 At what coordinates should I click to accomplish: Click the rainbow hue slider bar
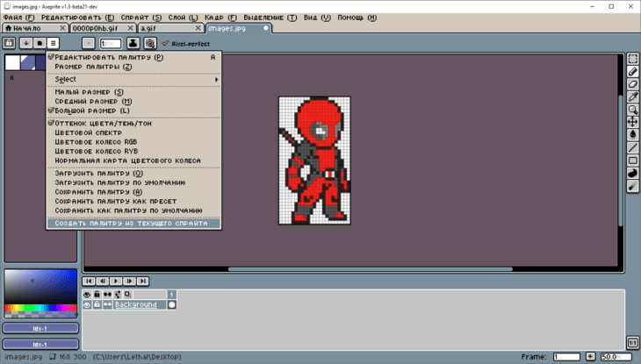40,308
